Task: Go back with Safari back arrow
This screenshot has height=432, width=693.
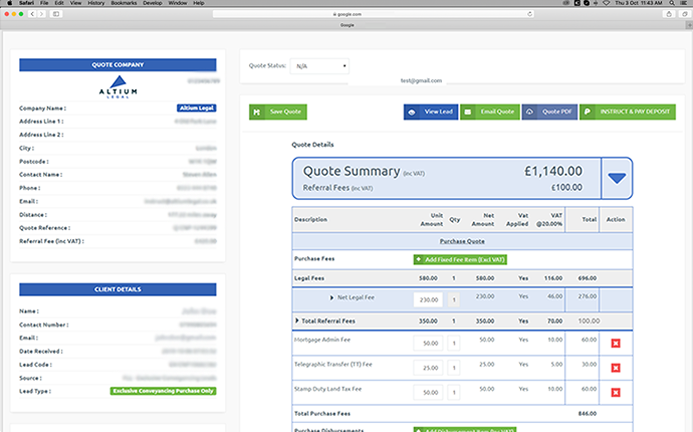Action: point(32,14)
